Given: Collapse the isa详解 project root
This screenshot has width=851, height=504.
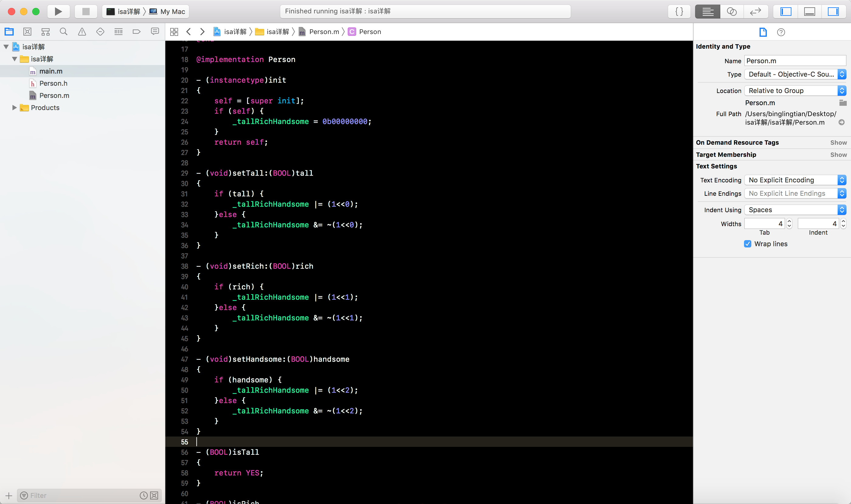Looking at the screenshot, I should (x=6, y=47).
